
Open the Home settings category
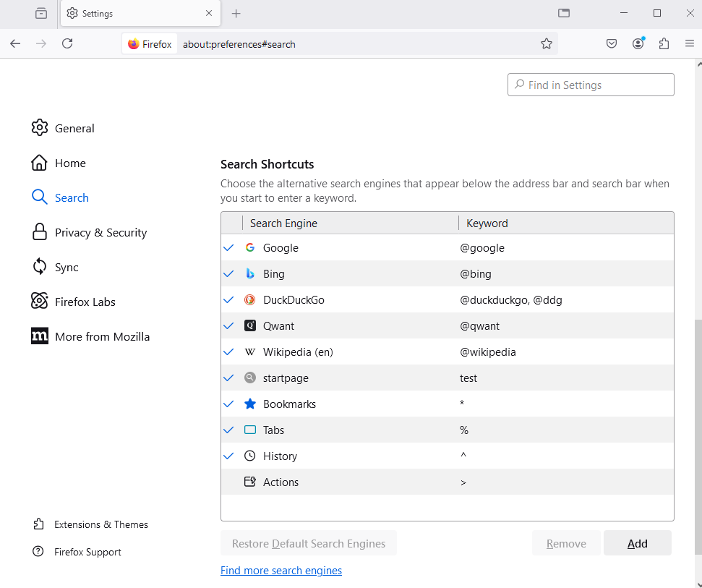pyautogui.click(x=59, y=163)
